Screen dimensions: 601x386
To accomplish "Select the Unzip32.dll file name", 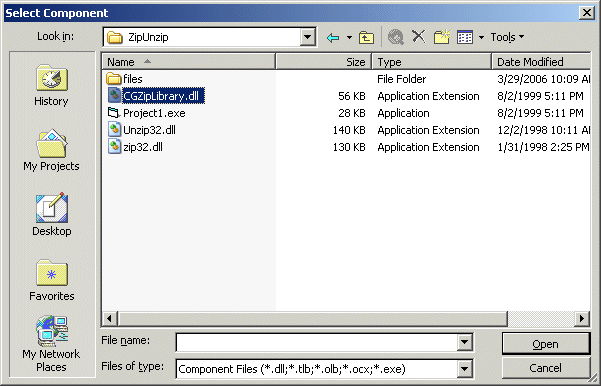I will [x=149, y=130].
